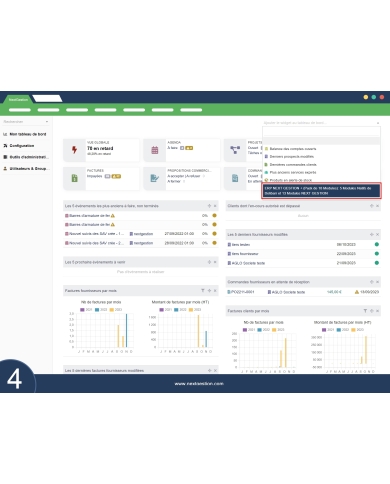Move the 'Factures clients par mois' widget
This screenshot has height=484, width=390.
tap(372, 311)
